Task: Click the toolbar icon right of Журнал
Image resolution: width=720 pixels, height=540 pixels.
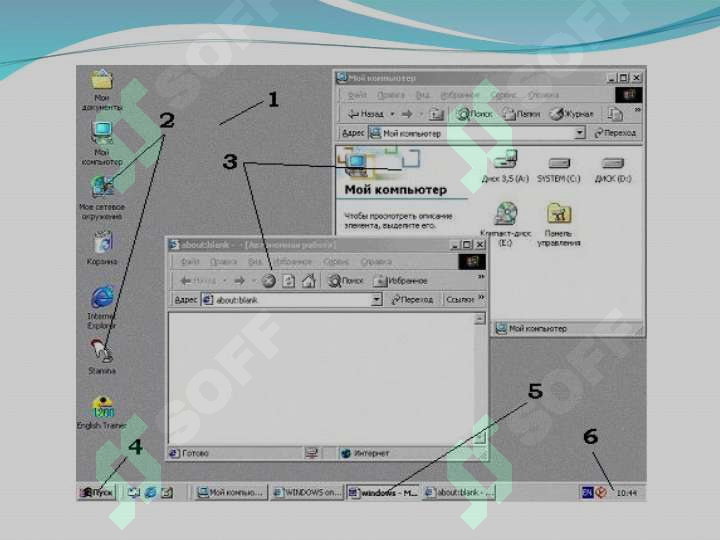Action: point(615,113)
